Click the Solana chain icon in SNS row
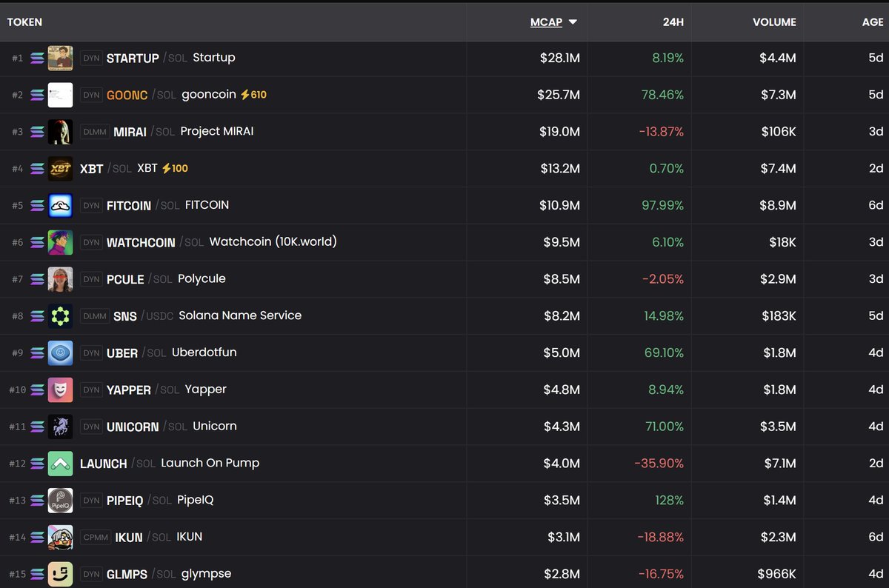Image resolution: width=889 pixels, height=588 pixels. [37, 315]
